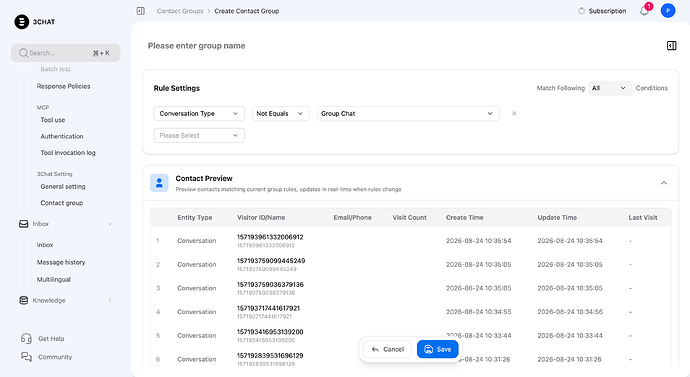
Task: Open Batch test menu item
Action: (x=55, y=69)
